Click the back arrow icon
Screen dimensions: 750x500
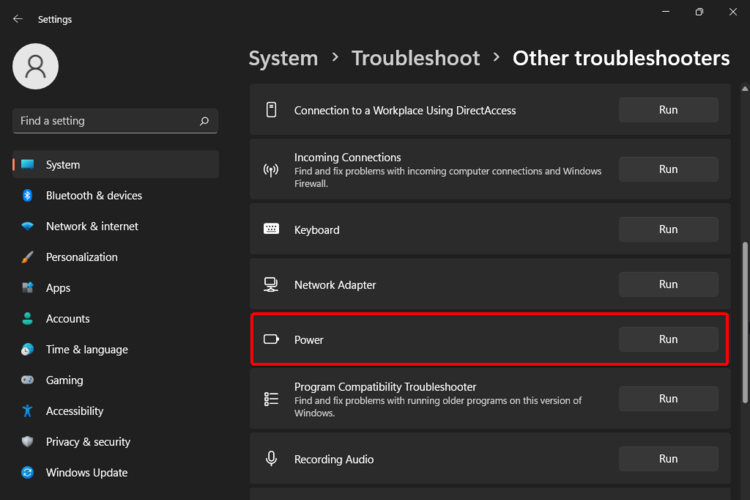[17, 19]
